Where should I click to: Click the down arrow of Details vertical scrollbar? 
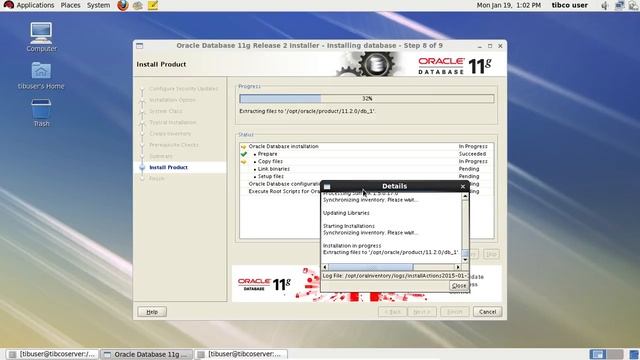[465, 260]
